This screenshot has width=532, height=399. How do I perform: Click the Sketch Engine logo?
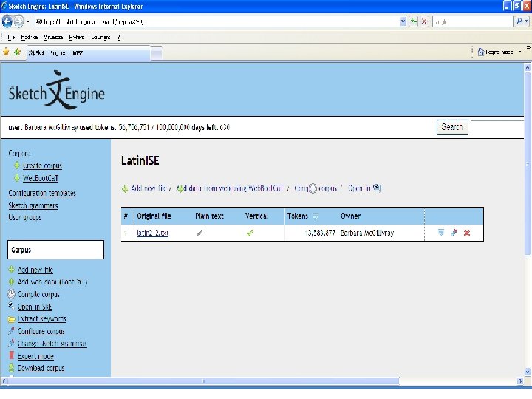click(x=57, y=90)
